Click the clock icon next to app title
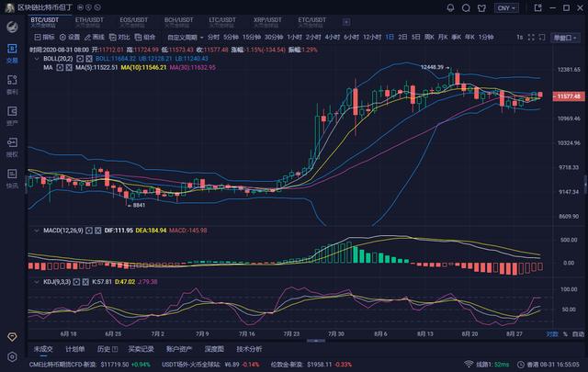Viewport: 588px width, 372px height. (x=97, y=7)
